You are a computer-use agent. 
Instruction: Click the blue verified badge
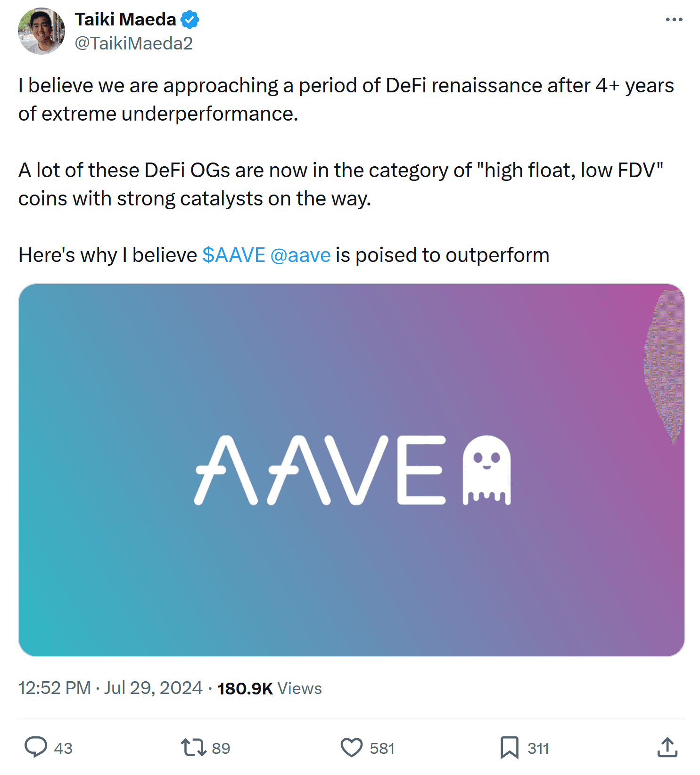tap(189, 20)
